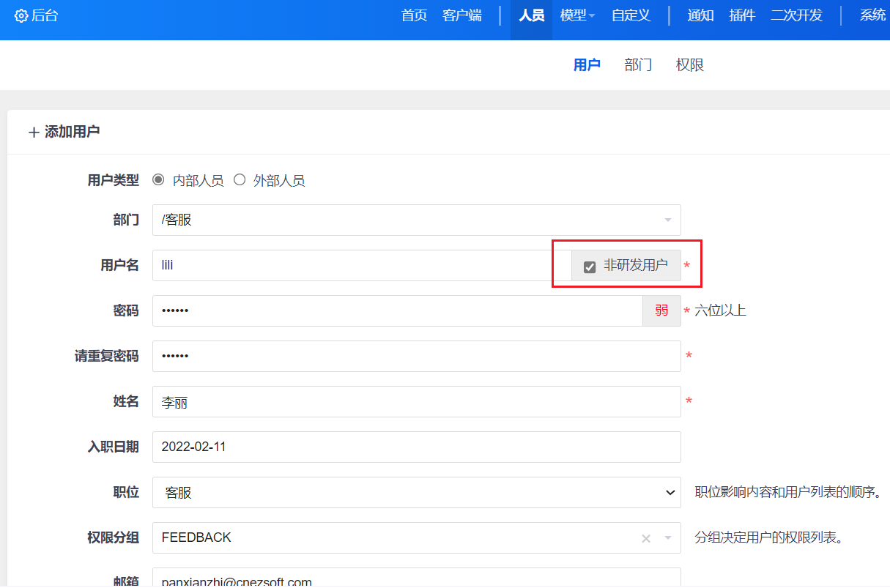Open the 通知 navigation item
Viewport: 890px width, 588px height.
click(x=700, y=15)
